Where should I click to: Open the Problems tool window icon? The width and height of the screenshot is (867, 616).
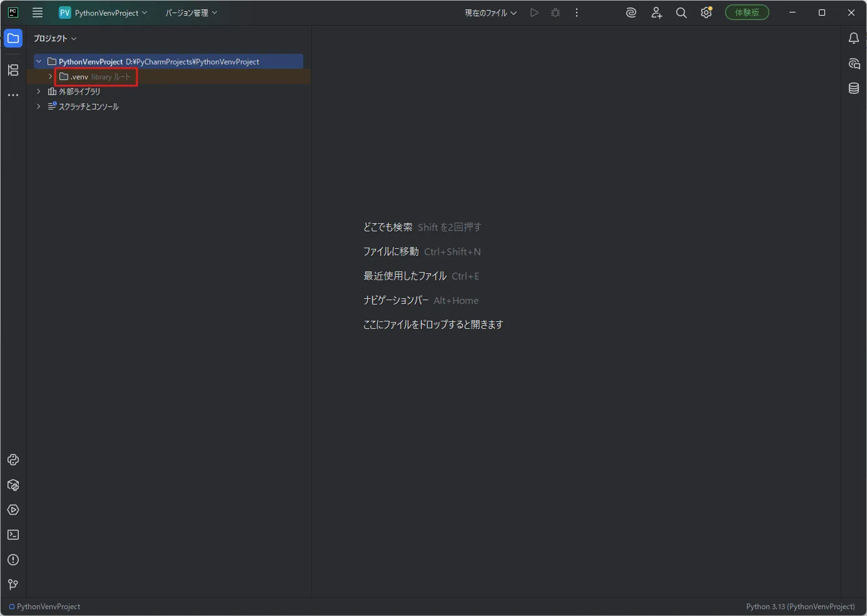pyautogui.click(x=13, y=560)
